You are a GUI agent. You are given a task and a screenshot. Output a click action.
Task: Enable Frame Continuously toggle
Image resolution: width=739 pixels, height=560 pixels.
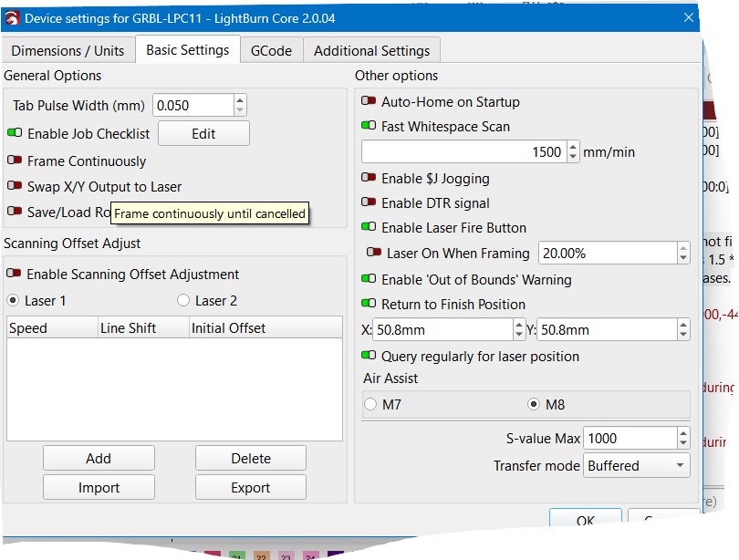click(x=15, y=161)
